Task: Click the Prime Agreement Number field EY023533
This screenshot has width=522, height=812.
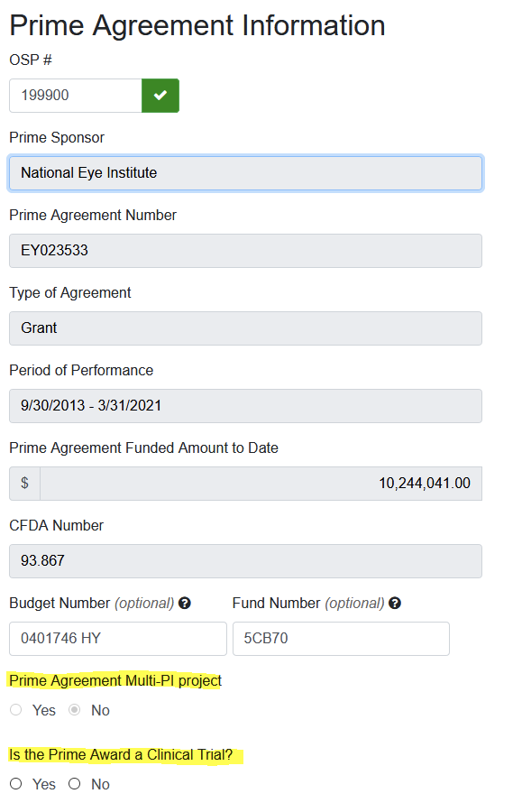Action: coord(246,251)
